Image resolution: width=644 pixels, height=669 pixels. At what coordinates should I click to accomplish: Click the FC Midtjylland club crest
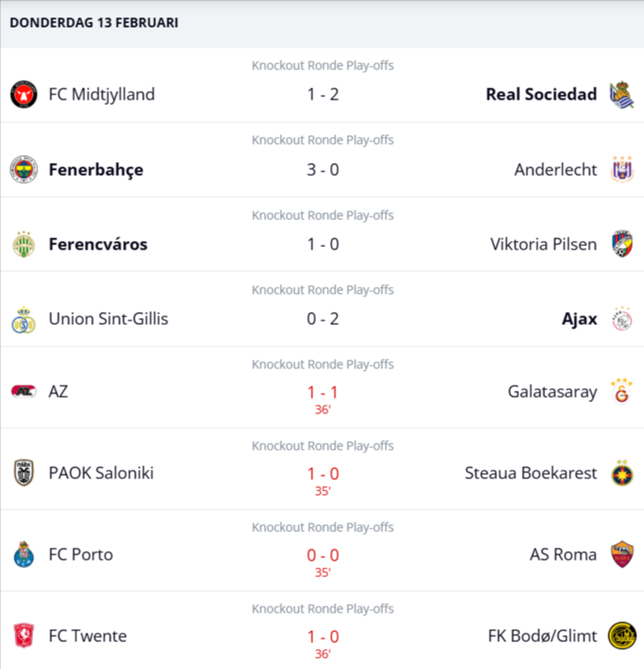coord(23,94)
